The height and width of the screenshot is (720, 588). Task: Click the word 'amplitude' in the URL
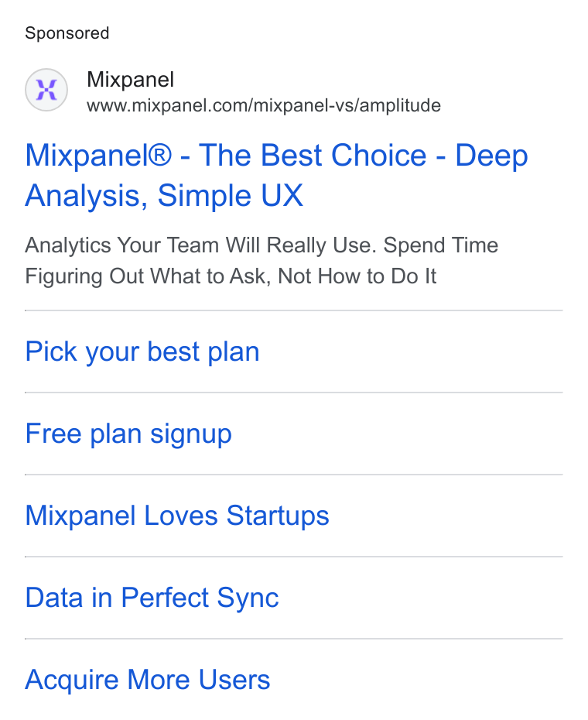point(400,105)
